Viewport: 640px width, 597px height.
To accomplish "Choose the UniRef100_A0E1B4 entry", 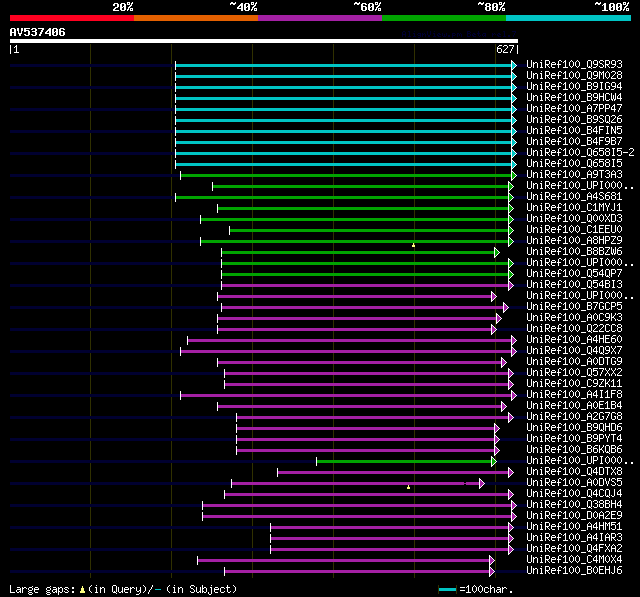I will coord(574,406).
